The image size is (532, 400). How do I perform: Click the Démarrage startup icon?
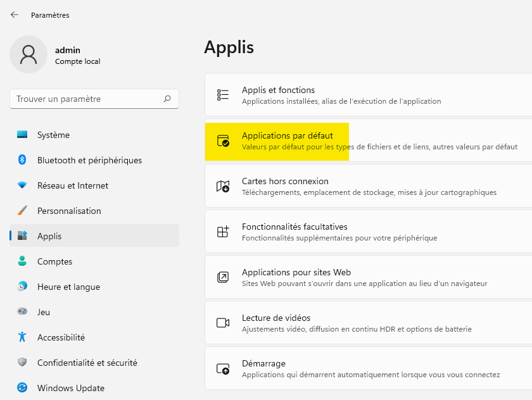pos(223,368)
